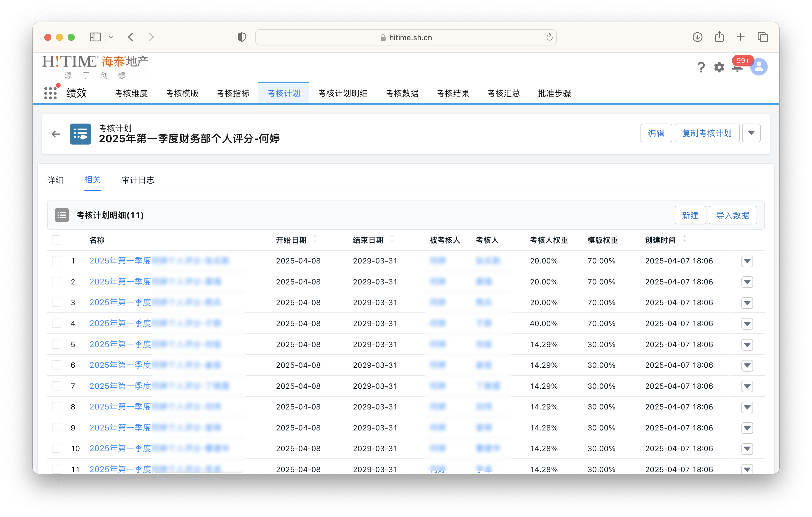Click the 编辑 button

[x=656, y=133]
